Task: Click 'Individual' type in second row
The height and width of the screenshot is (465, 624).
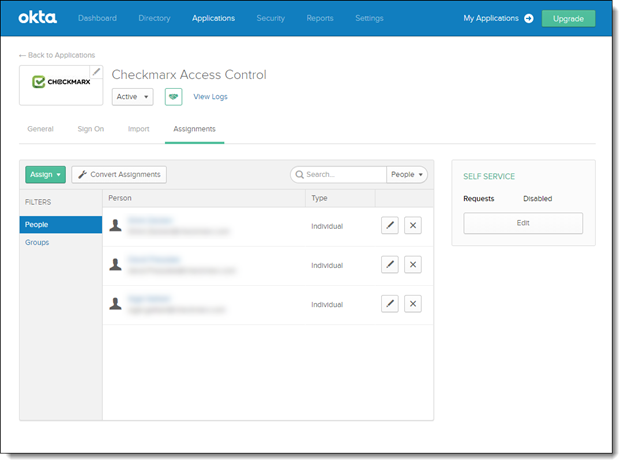Action: pos(327,265)
